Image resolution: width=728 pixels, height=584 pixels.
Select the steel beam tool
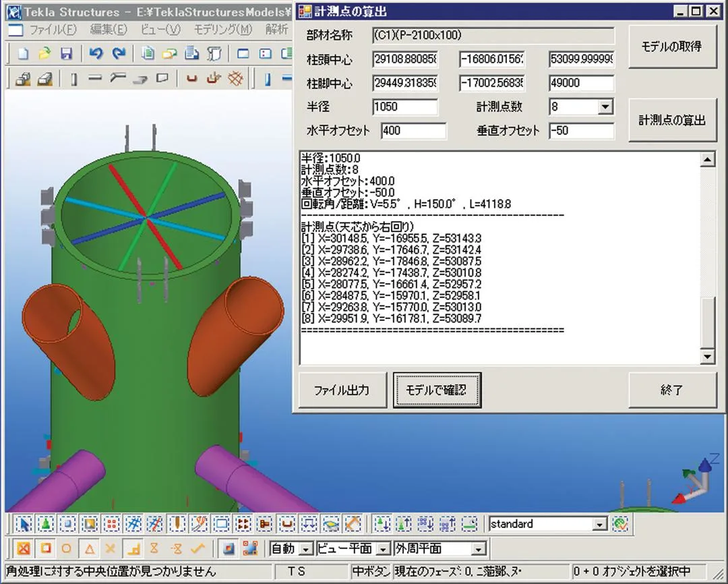point(95,79)
